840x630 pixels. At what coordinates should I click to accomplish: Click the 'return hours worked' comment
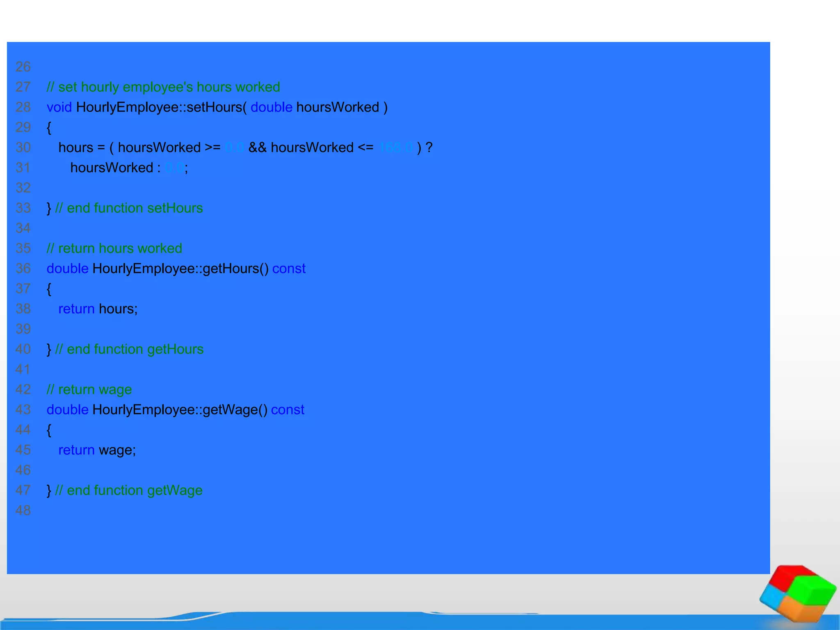(114, 248)
